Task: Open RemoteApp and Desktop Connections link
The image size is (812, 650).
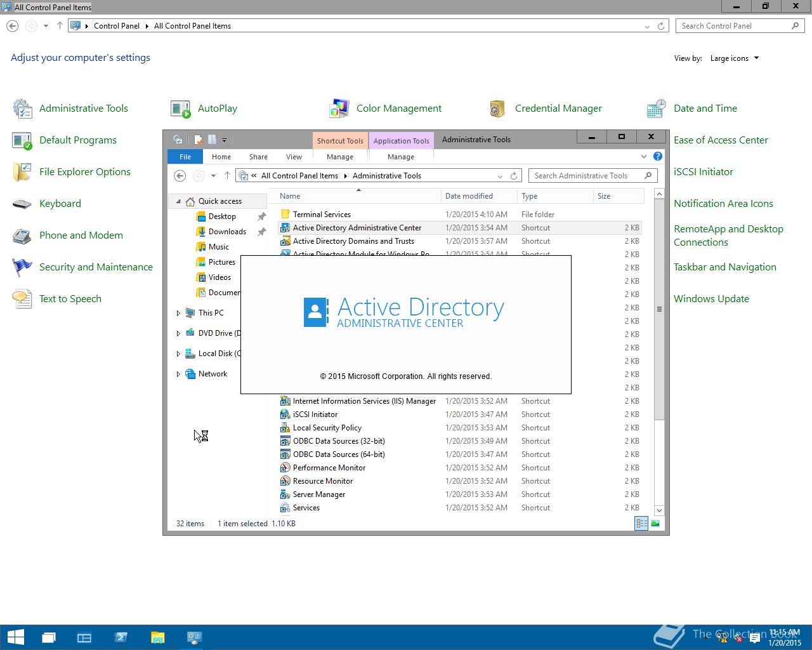Action: click(x=728, y=235)
